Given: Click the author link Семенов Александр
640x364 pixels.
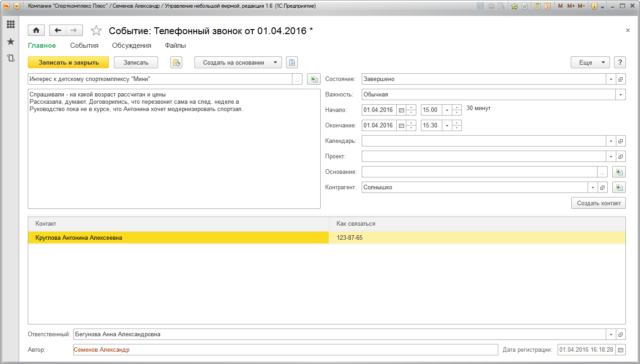Looking at the screenshot, I should pos(102,350).
